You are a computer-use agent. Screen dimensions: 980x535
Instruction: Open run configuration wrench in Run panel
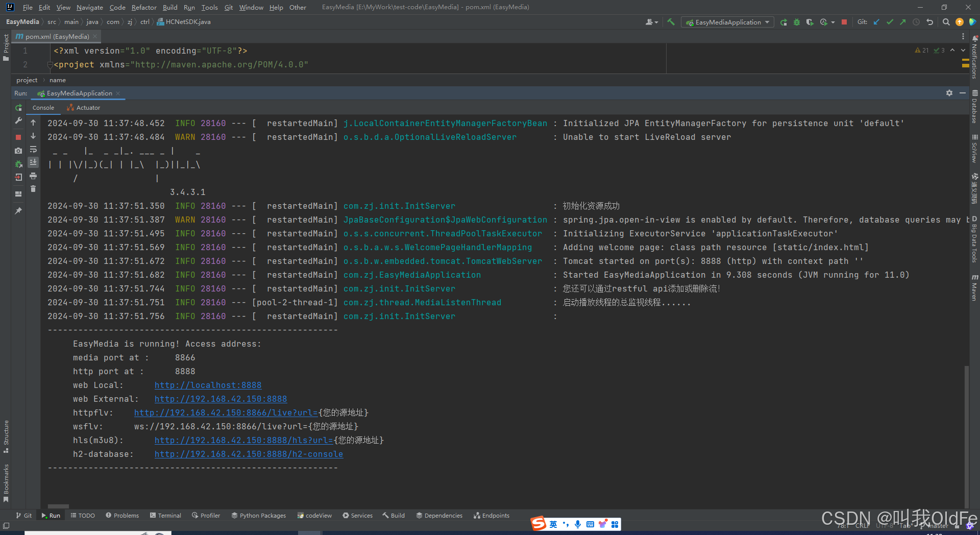tap(18, 121)
